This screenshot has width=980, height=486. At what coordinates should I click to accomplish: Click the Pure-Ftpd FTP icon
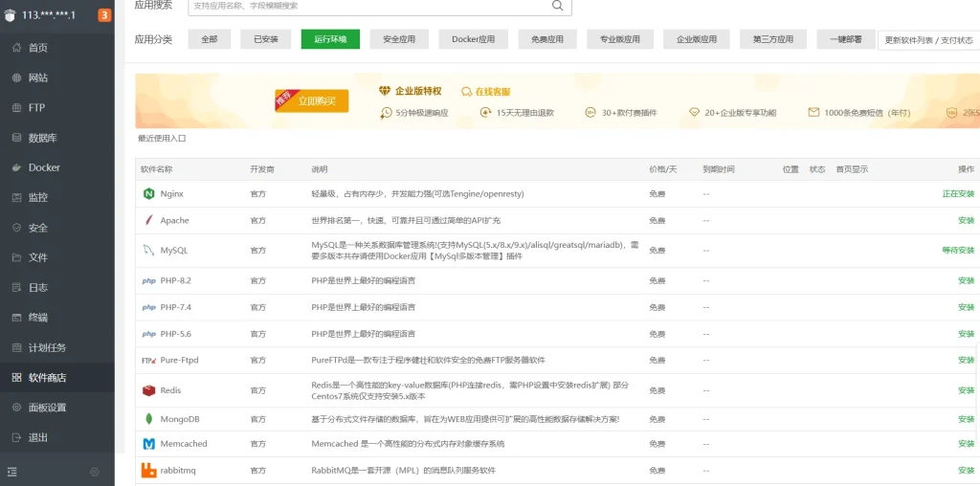click(148, 361)
